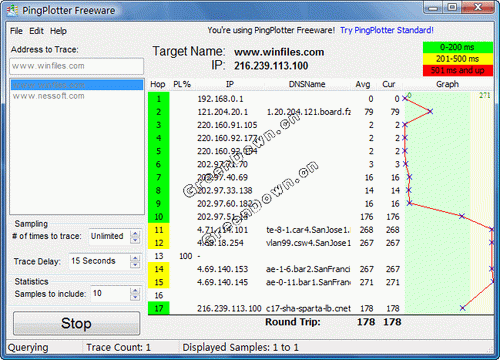Click the Trace Count: 1 status entry
Screen dimensions: 500x360
[x=118, y=348]
